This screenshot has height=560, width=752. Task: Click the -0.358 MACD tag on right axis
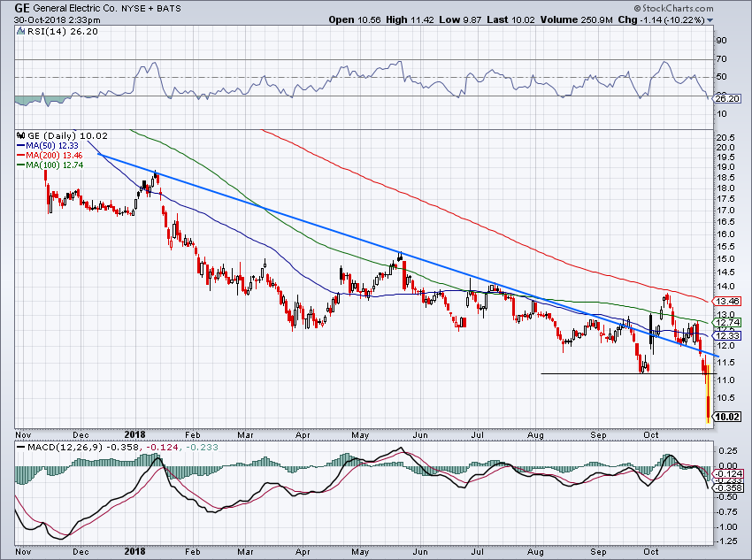pos(728,488)
